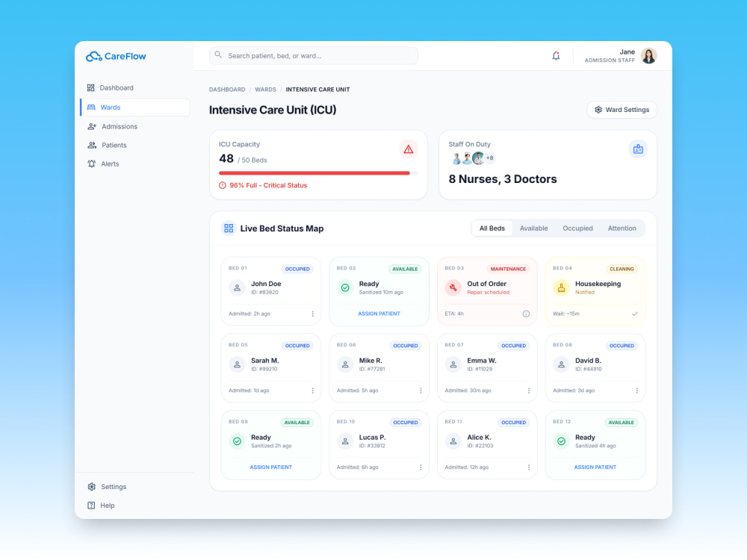747x560 pixels.
Task: Open the options menu for Mike R.
Action: pyautogui.click(x=421, y=391)
